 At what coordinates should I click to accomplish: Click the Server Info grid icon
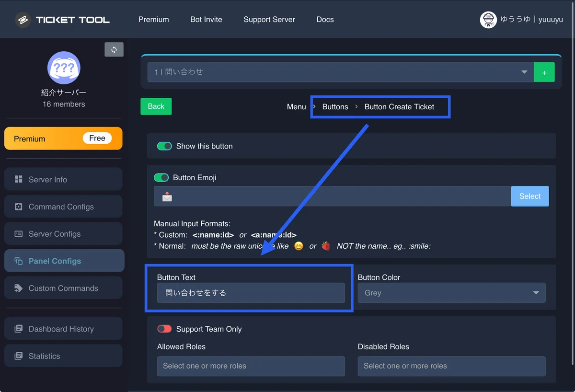point(19,179)
